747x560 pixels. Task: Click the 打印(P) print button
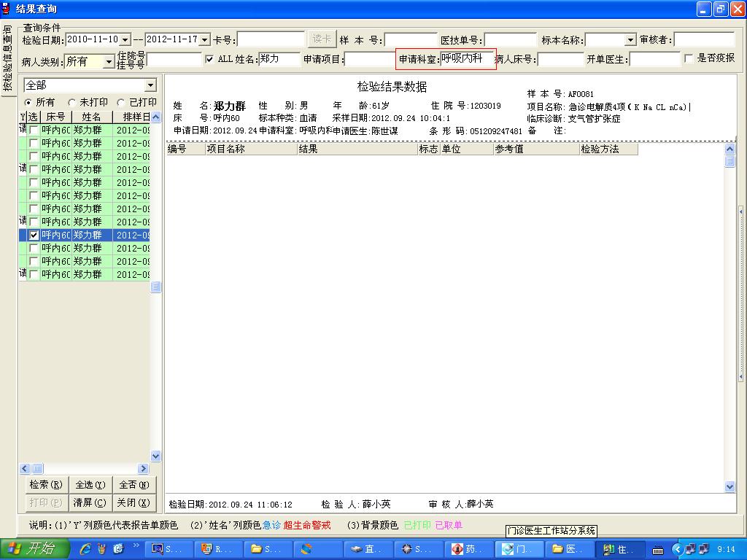[46, 503]
